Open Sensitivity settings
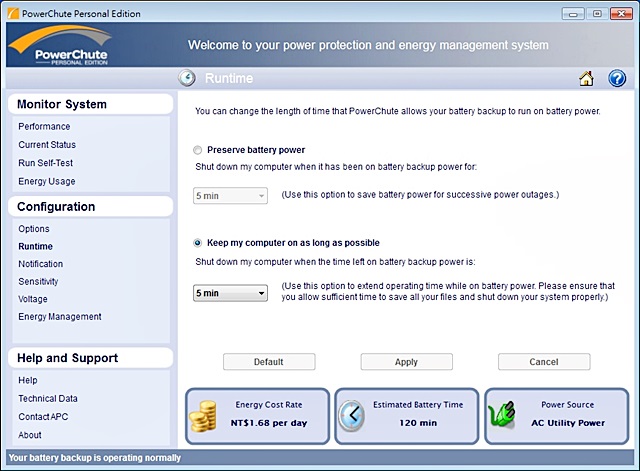The height and width of the screenshot is (471, 640). (38, 282)
